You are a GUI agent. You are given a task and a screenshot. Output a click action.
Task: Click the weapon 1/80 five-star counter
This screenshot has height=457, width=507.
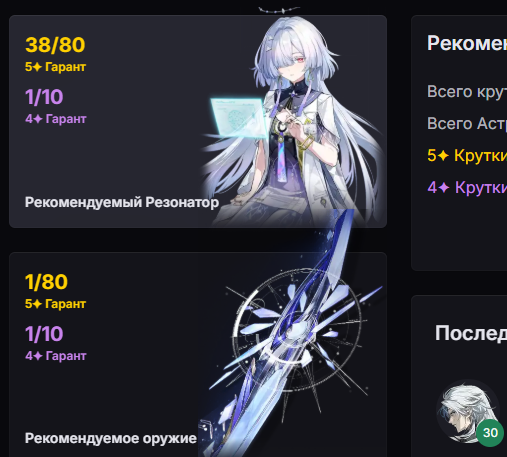pyautogui.click(x=46, y=282)
